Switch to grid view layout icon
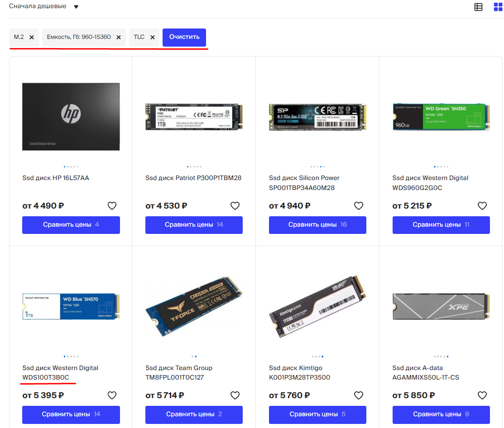This screenshot has width=504, height=428. (x=498, y=7)
